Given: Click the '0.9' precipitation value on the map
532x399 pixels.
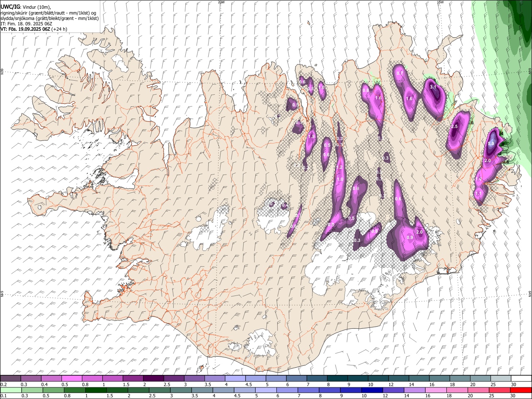Looking at the screenshot, I should point(409,237).
